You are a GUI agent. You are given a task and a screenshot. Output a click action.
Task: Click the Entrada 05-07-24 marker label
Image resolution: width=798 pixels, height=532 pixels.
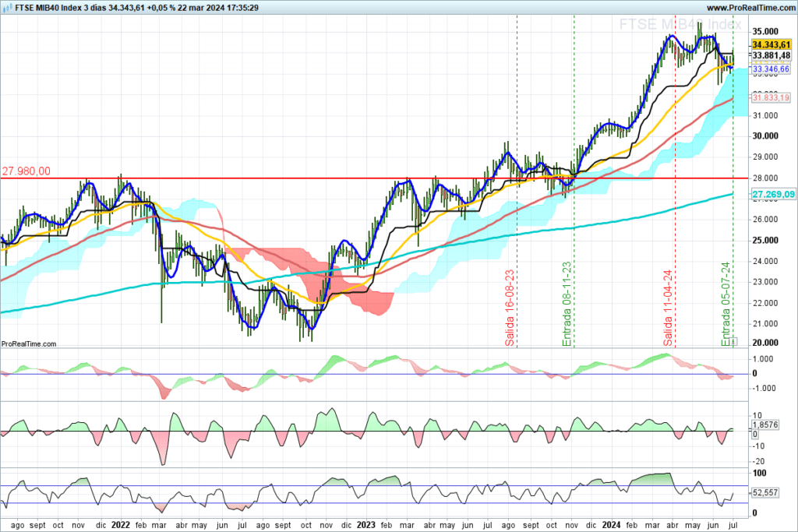726,304
